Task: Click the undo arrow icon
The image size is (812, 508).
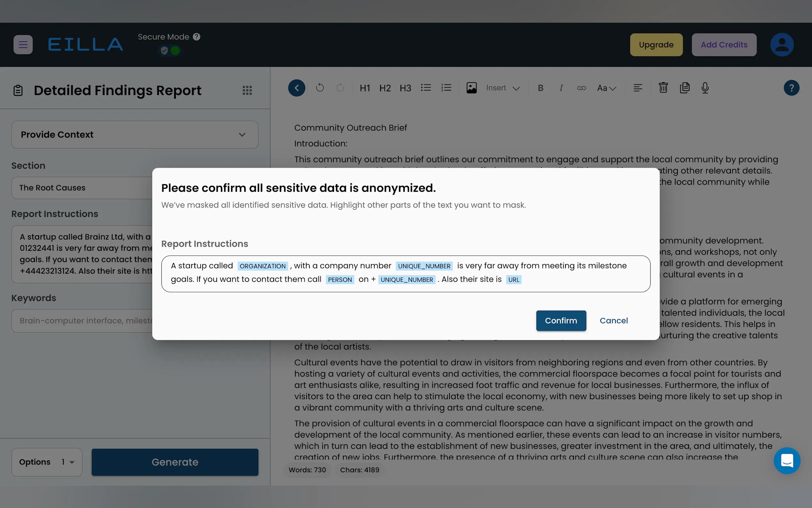Action: (320, 88)
